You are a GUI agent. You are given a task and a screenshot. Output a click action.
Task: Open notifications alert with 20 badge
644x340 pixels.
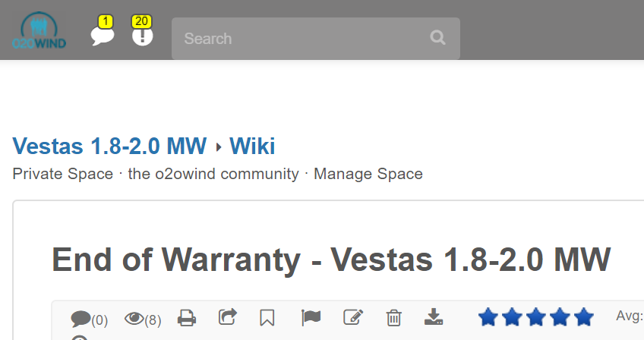(x=142, y=31)
